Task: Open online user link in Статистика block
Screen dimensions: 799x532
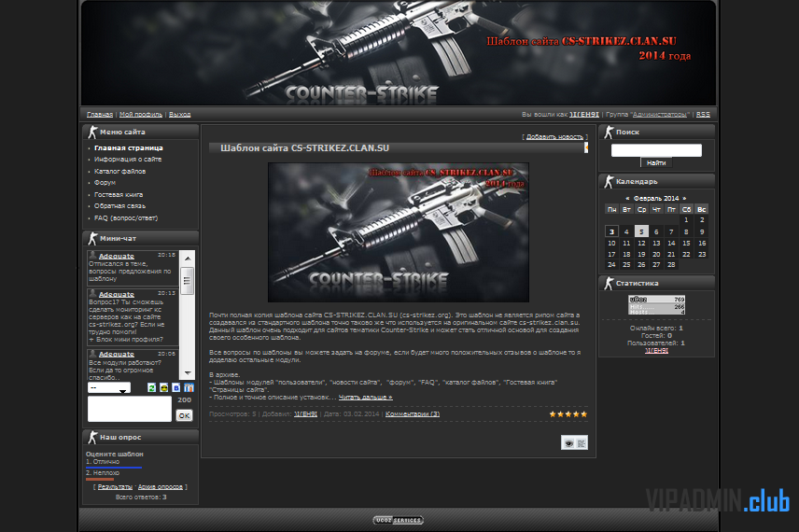Action: [656, 351]
